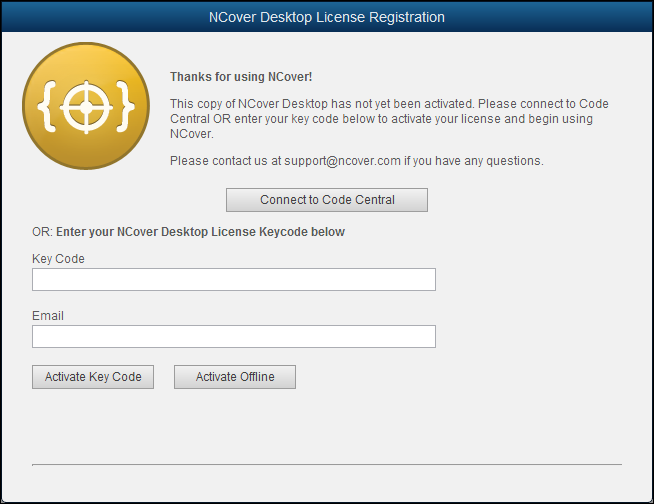Click the right curly brace in NCover logo

point(123,110)
